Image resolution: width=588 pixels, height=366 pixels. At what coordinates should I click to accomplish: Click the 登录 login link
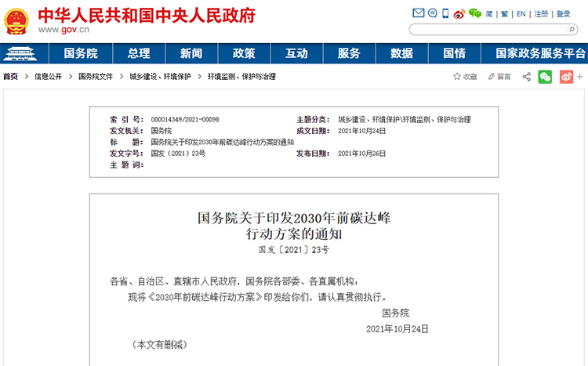[563, 14]
